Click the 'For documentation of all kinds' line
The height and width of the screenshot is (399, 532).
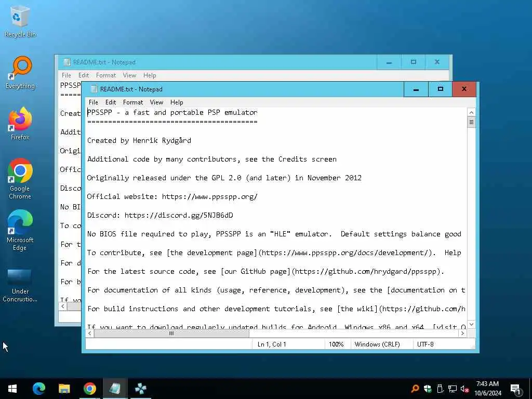click(276, 290)
